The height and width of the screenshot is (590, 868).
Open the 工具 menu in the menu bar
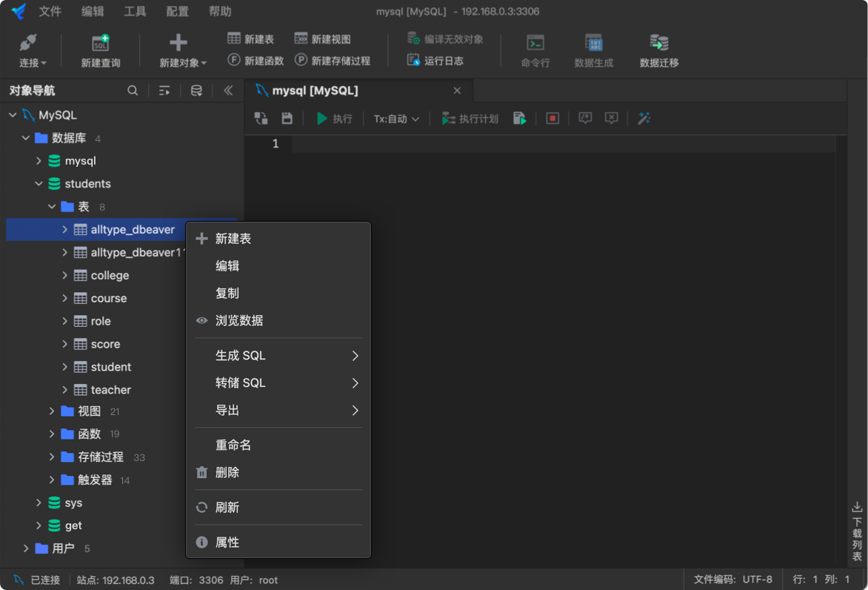coord(135,11)
